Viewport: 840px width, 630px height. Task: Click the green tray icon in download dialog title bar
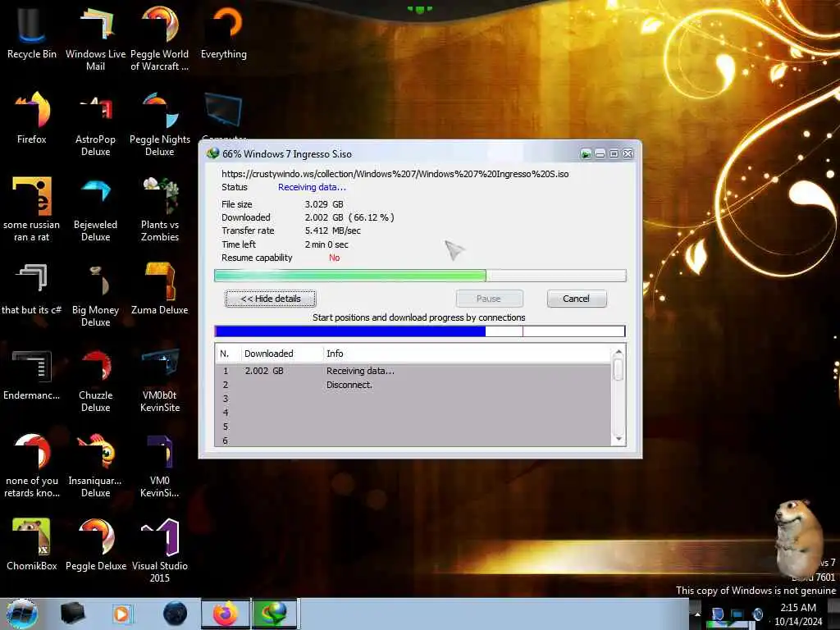tap(586, 154)
